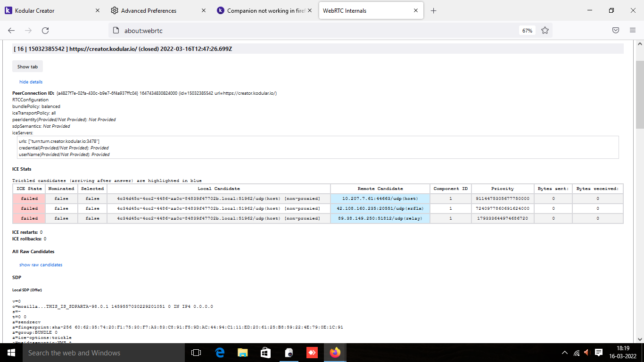Switch to the Companion not working tab
644x362 pixels.
[264, 11]
